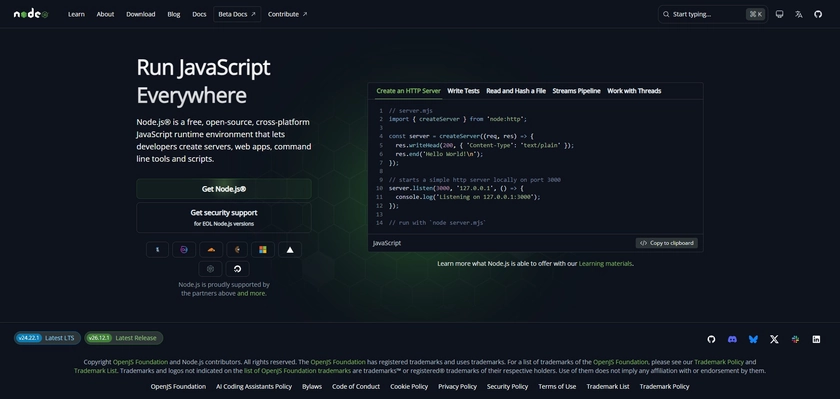Open the Slack icon in the footer

point(796,339)
